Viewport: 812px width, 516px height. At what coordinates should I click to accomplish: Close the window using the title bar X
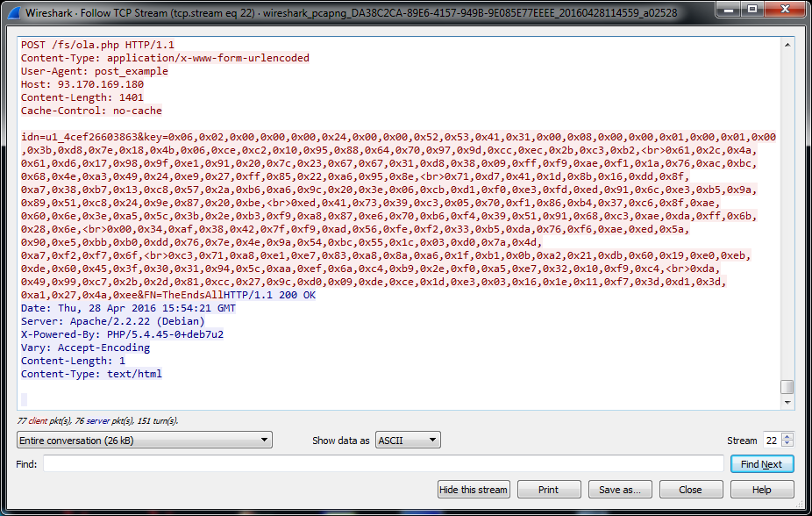[785, 9]
